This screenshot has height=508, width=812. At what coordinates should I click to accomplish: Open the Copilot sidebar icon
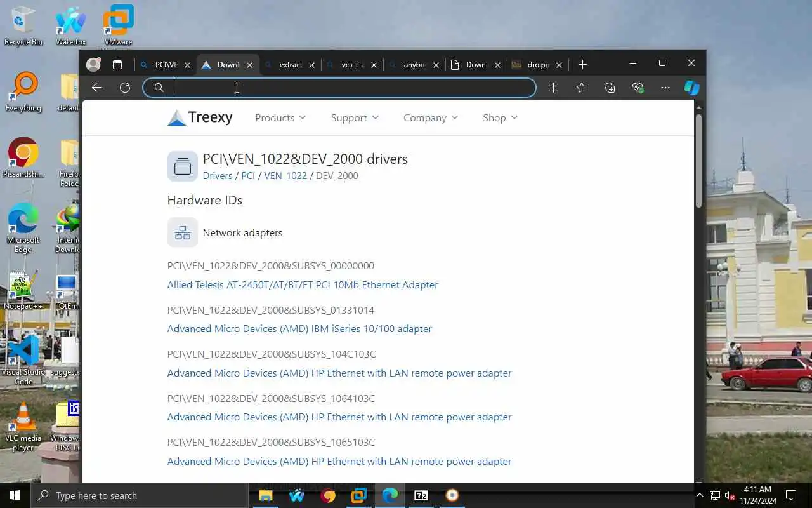pyautogui.click(x=692, y=88)
